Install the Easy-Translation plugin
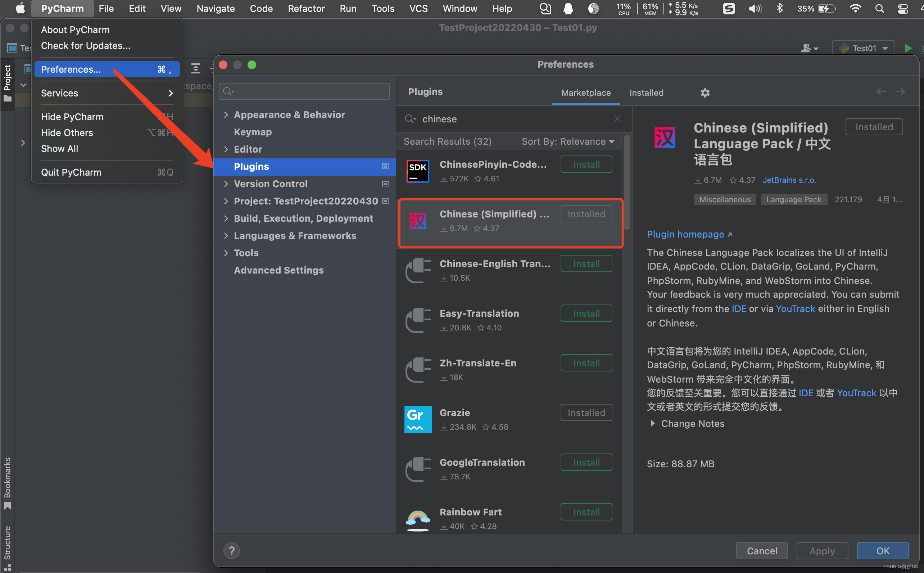The width and height of the screenshot is (924, 573). 586,313
